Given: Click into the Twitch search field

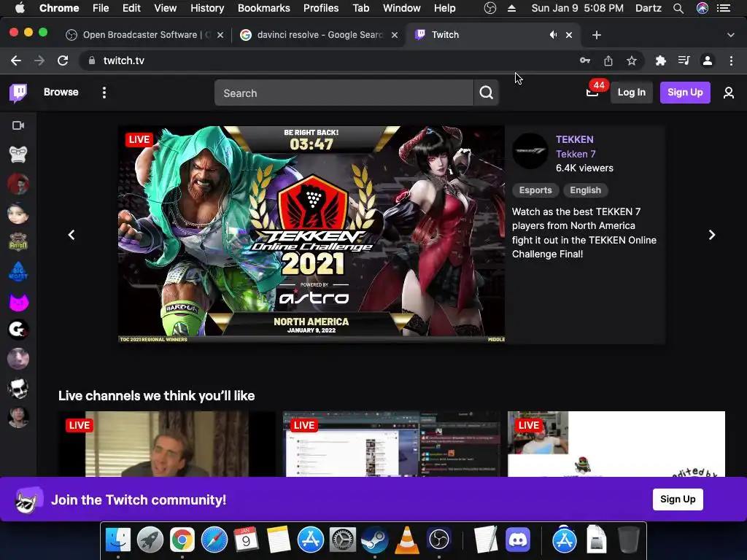Looking at the screenshot, I should pos(344,93).
